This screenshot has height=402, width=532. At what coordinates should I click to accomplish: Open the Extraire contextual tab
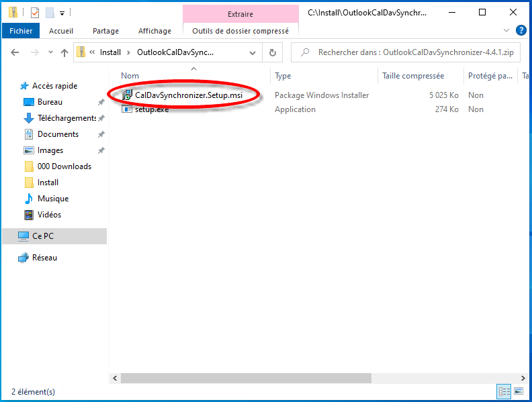240,14
